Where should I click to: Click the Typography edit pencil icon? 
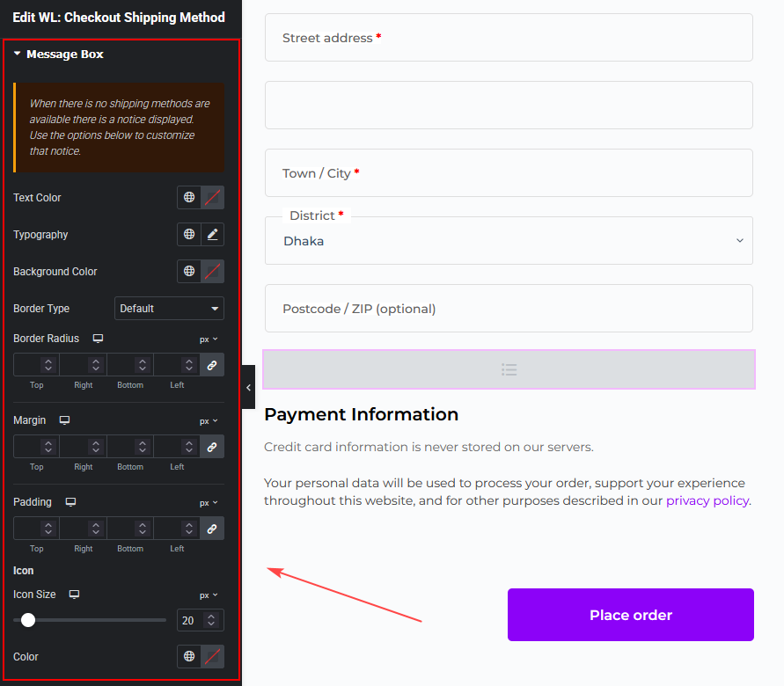(x=213, y=234)
